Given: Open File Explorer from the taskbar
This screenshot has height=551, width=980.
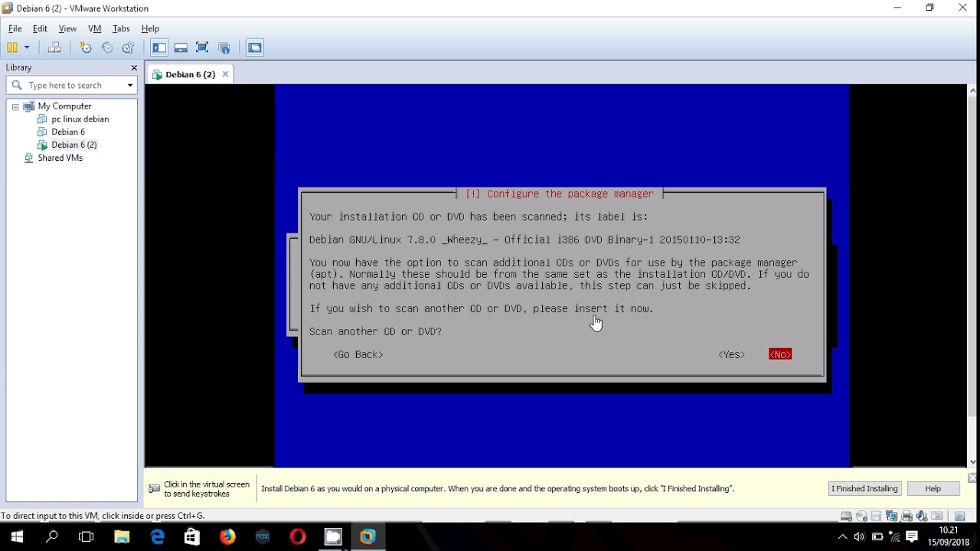Looking at the screenshot, I should [122, 536].
